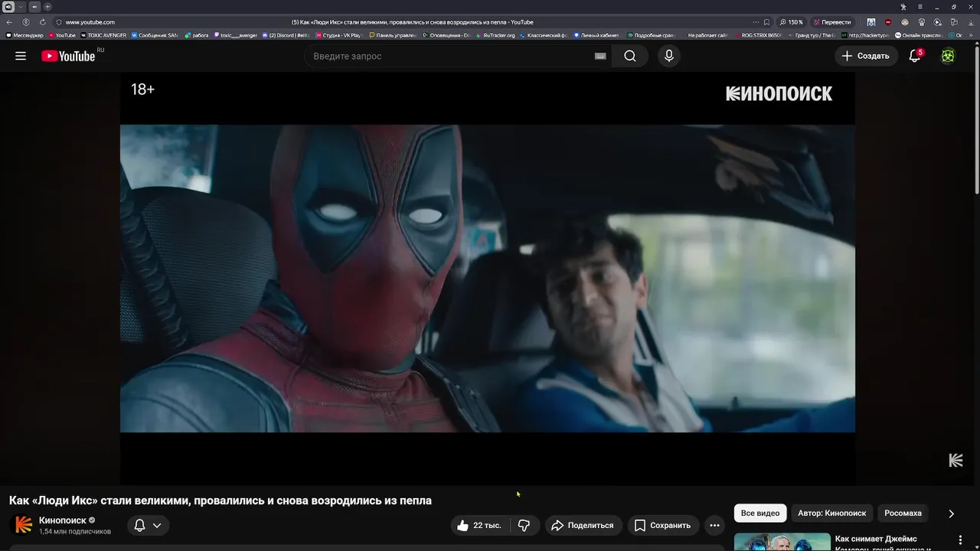Open YouTube notifications bell
This screenshot has width=980, height=551.
[x=915, y=56]
